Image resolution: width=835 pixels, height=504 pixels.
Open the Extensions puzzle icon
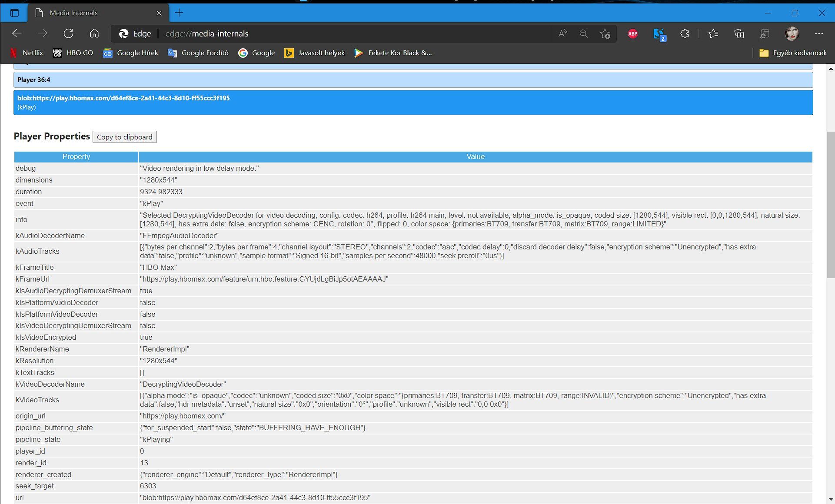685,33
